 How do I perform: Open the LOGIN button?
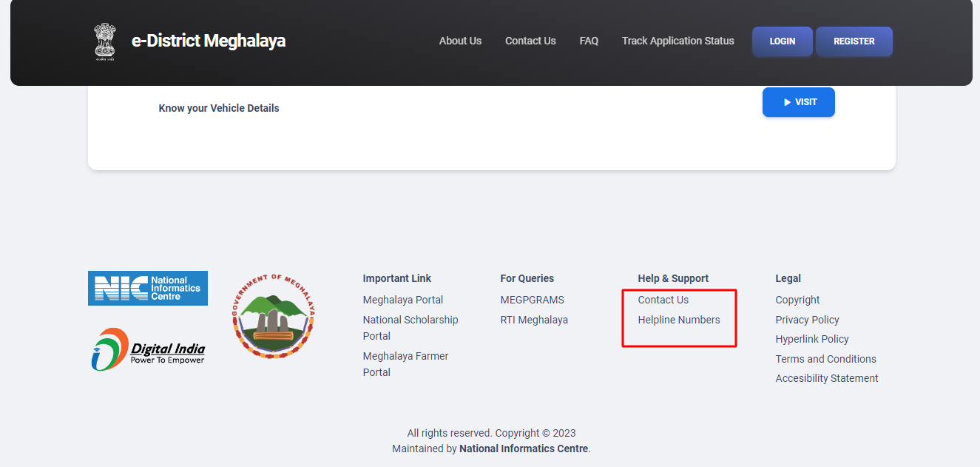click(x=782, y=41)
